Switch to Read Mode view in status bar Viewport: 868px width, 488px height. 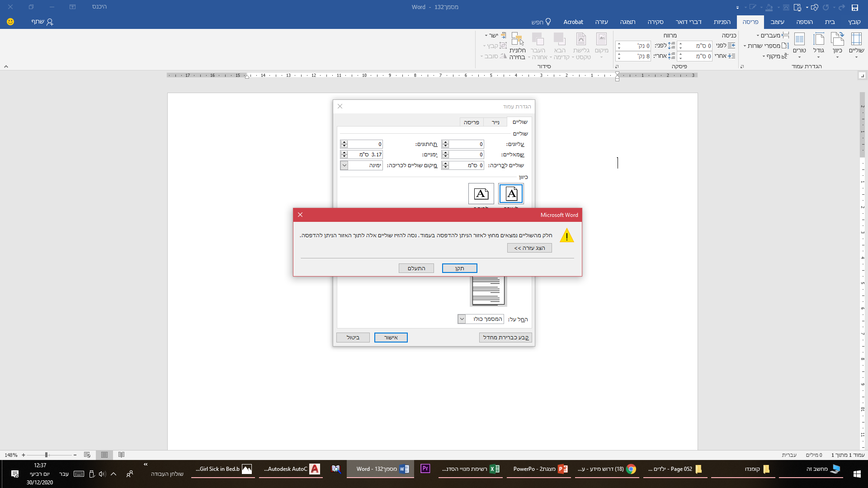click(x=121, y=455)
